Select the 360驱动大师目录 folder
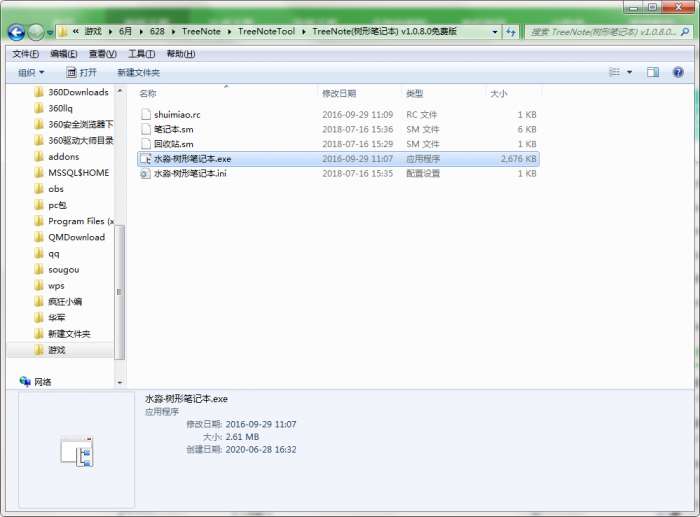Image resolution: width=700 pixels, height=517 pixels. pos(73,141)
